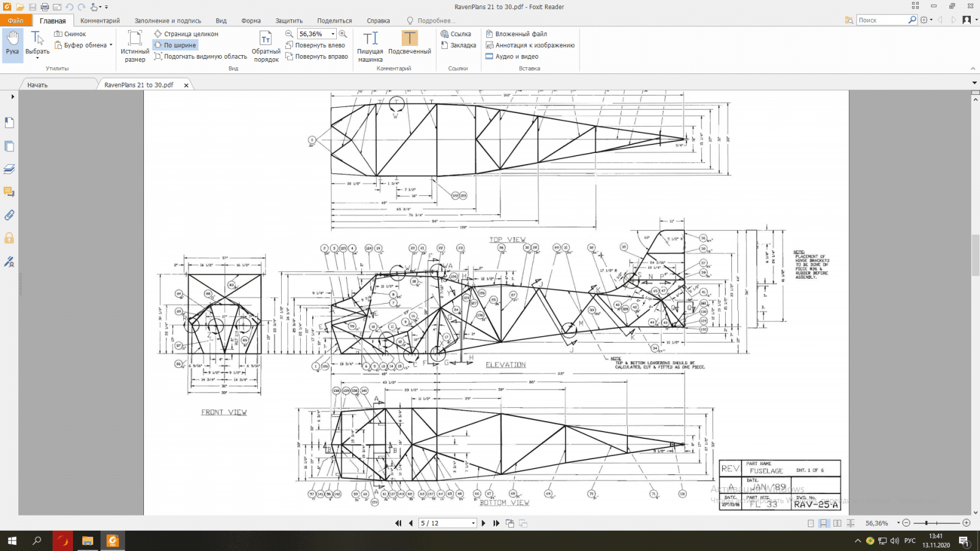Toggle the По ширине fit width mode
This screenshot has height=551, width=980.
coord(175,45)
